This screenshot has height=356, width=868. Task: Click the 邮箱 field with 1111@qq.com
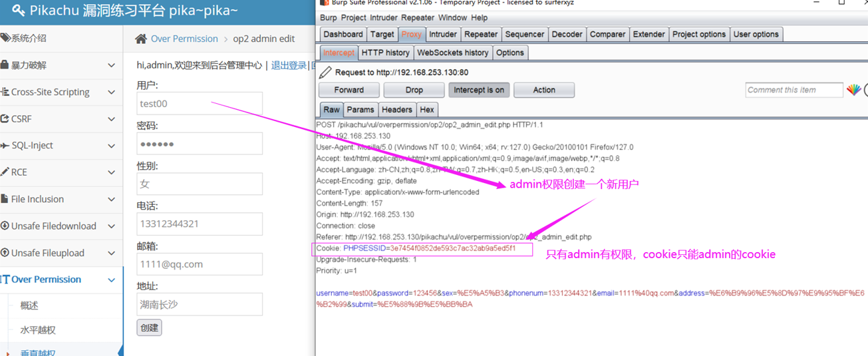[200, 264]
